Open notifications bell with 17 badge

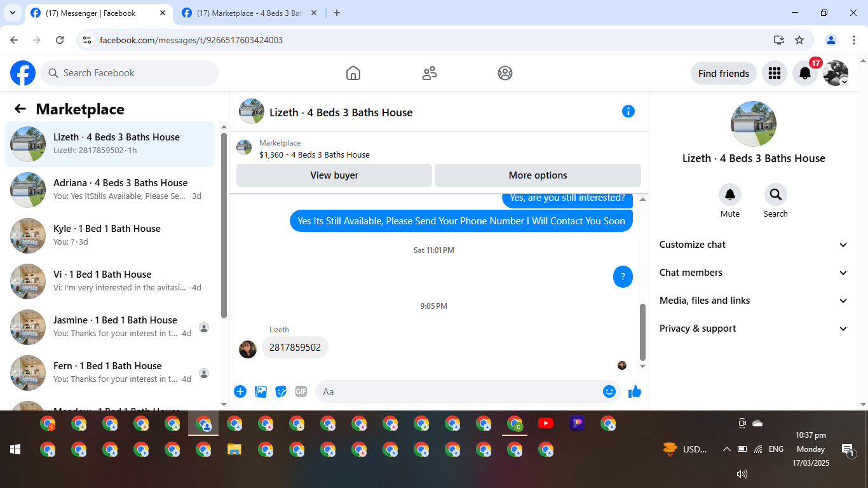[x=805, y=73]
